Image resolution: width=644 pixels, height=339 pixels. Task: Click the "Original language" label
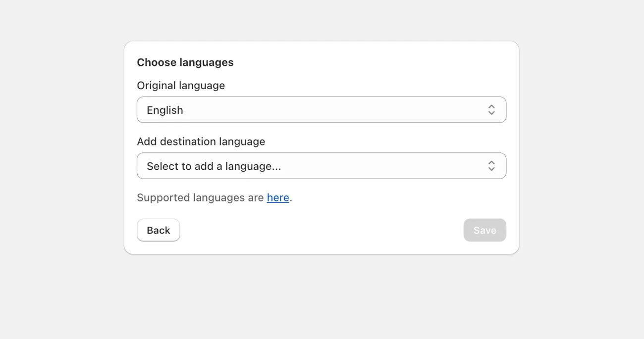181,86
